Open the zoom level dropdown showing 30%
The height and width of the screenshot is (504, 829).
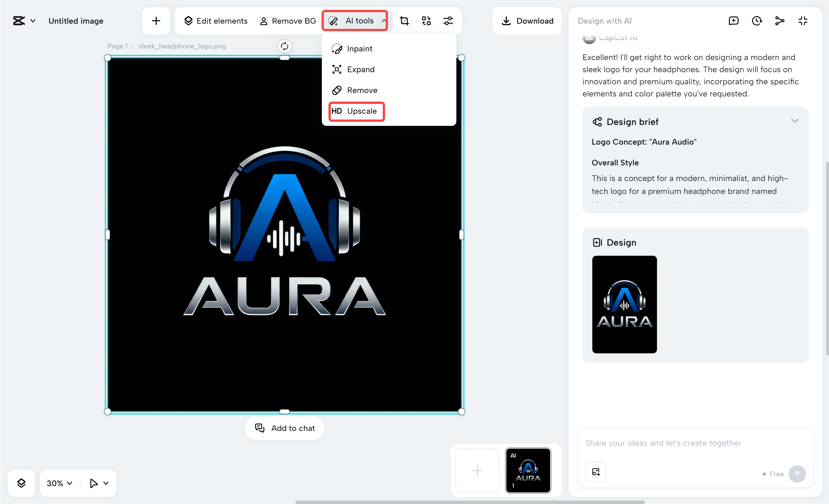(59, 483)
